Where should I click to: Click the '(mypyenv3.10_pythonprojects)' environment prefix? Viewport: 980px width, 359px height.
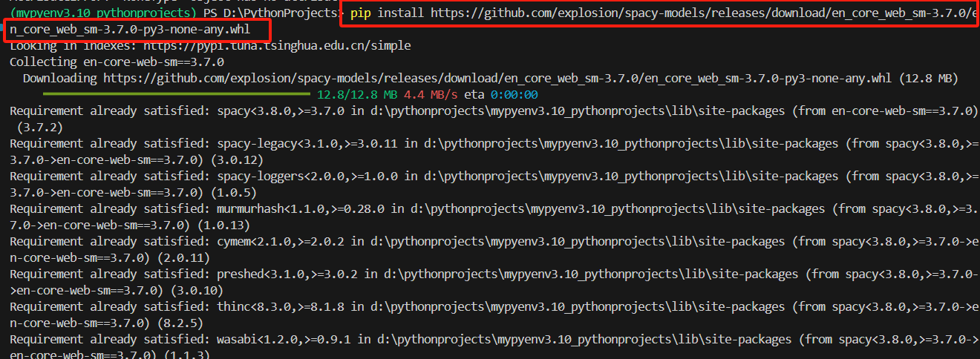click(x=102, y=14)
